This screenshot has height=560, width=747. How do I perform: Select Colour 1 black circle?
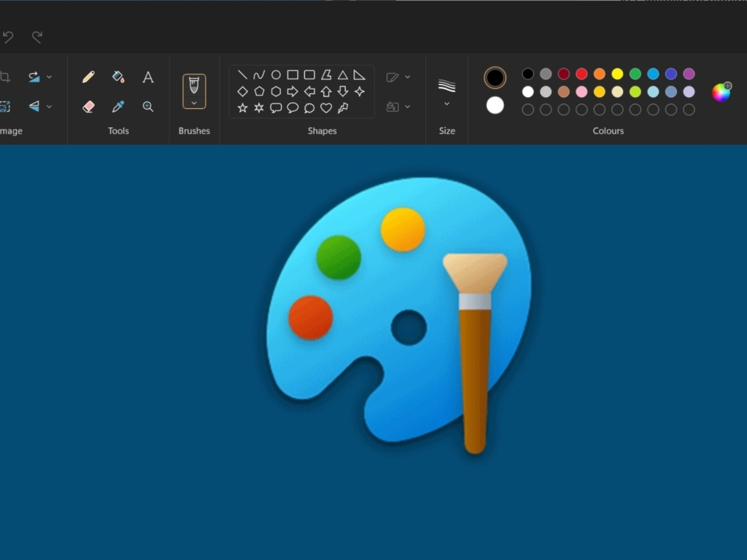tap(494, 78)
